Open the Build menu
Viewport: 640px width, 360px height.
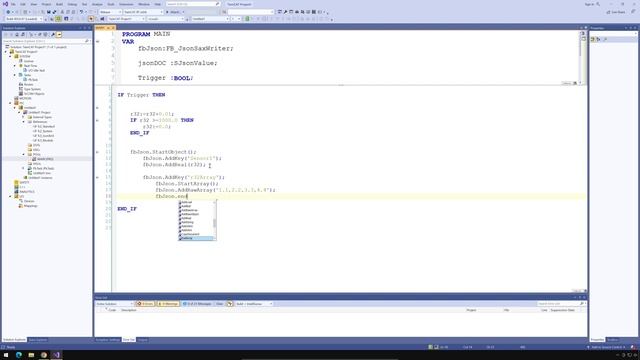(x=60, y=4)
